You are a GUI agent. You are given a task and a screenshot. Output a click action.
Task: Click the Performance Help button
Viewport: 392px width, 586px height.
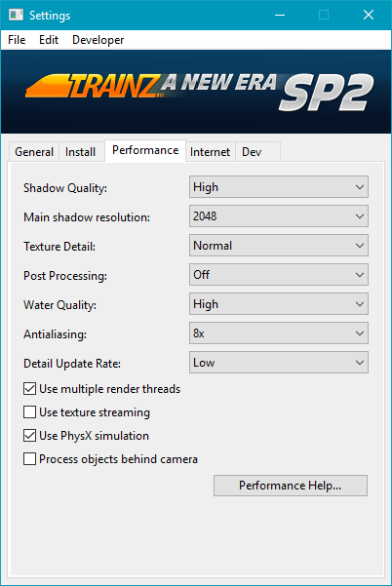291,486
